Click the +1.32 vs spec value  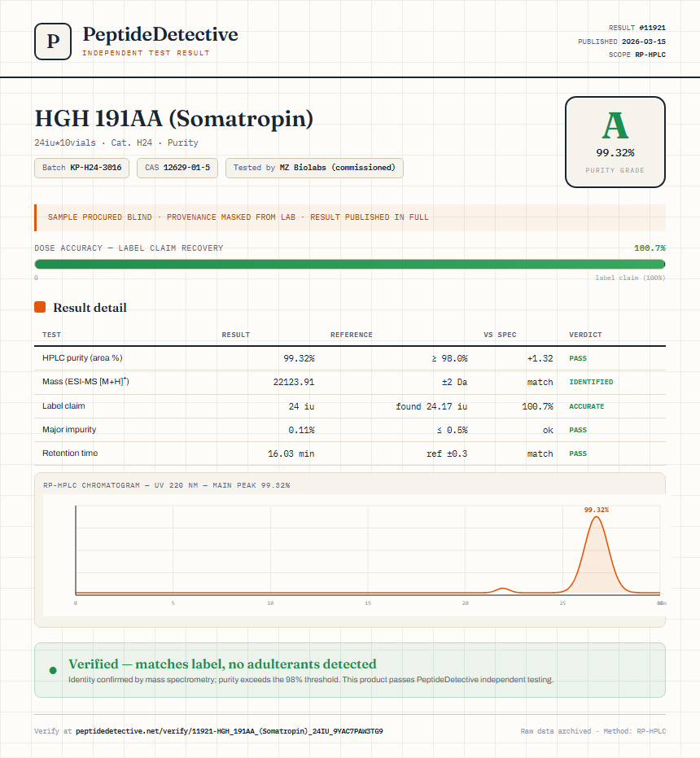click(540, 358)
